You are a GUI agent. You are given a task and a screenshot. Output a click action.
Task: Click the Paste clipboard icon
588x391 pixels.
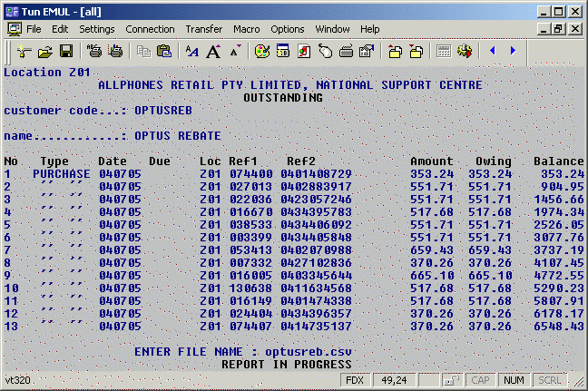[164, 51]
